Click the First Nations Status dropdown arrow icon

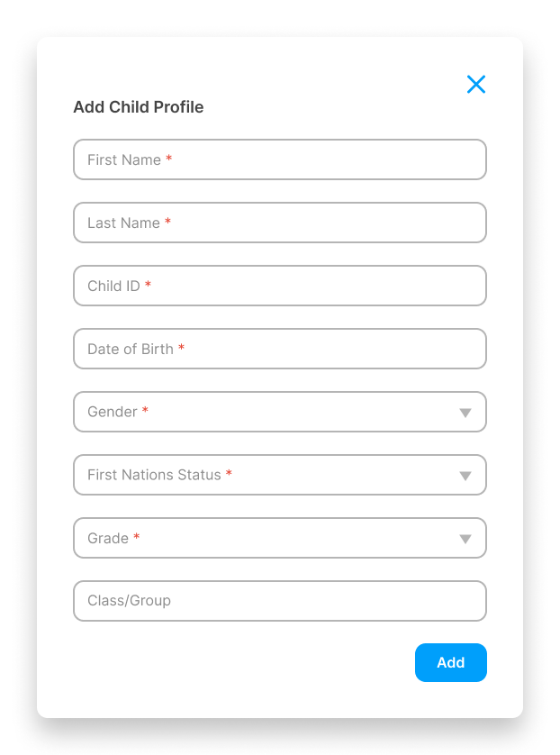click(465, 475)
